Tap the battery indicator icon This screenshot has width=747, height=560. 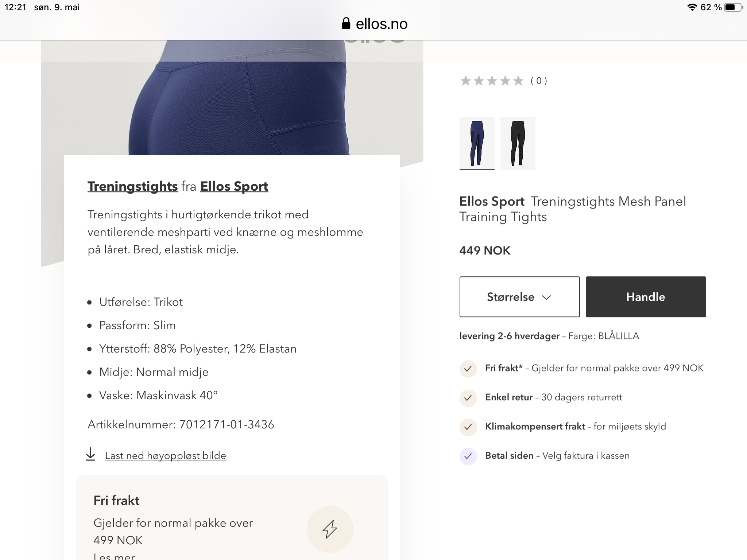click(733, 7)
